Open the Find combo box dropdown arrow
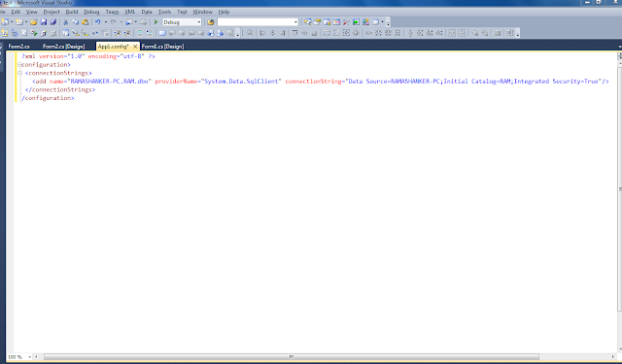The image size is (622, 364). click(x=295, y=22)
